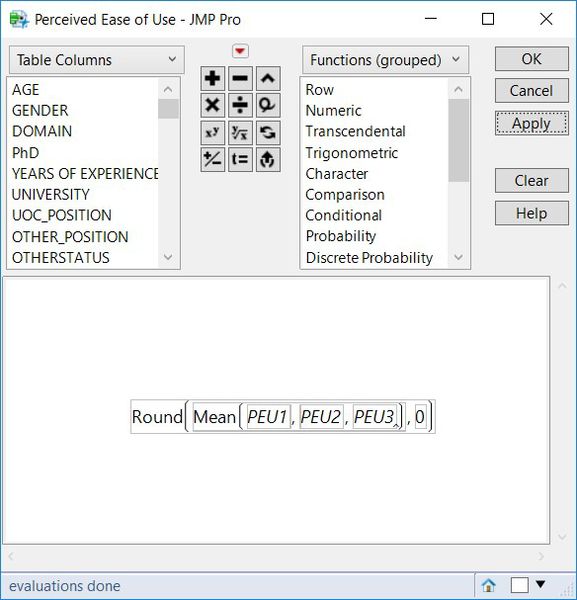Click the PEU2 argument in the formula
Screen dimensions: 577x600
321,417
